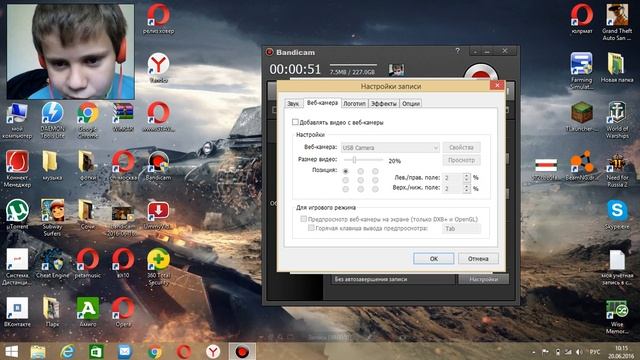The image size is (640, 360).
Task: Click the Свойства button
Action: pos(461,147)
